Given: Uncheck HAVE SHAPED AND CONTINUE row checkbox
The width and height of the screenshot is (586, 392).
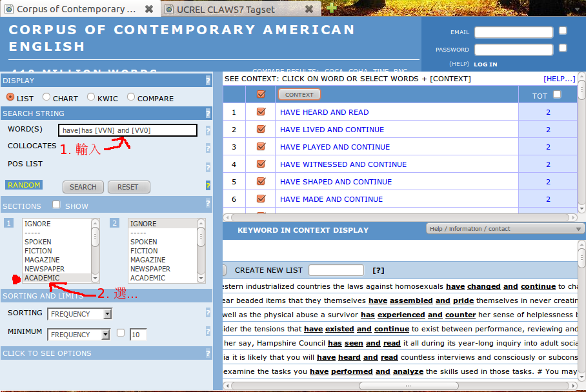Looking at the screenshot, I should 261,181.
